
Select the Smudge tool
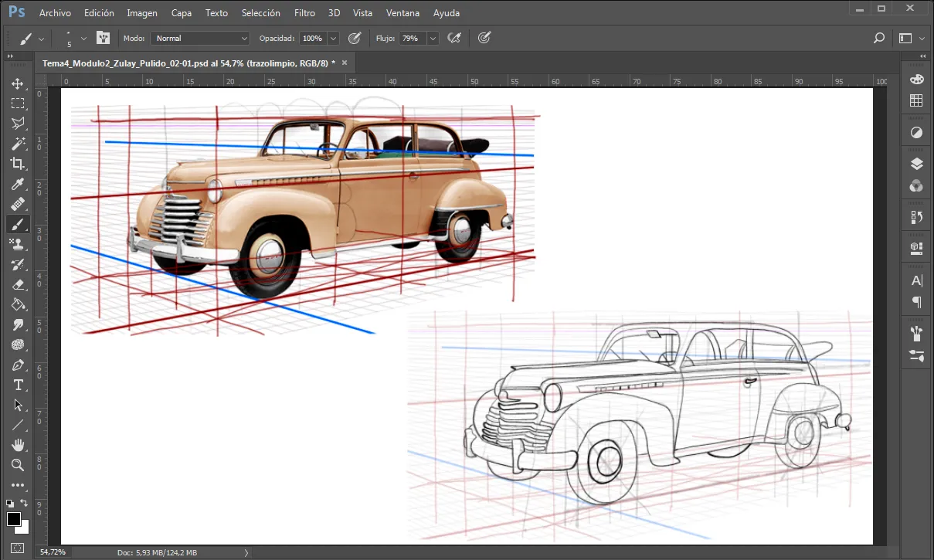[18, 324]
